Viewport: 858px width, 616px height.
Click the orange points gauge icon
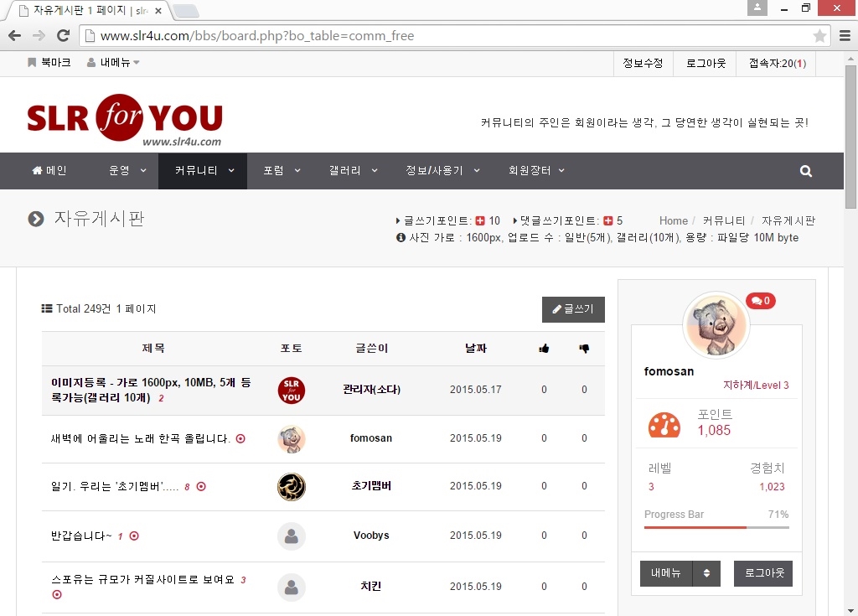click(x=664, y=424)
